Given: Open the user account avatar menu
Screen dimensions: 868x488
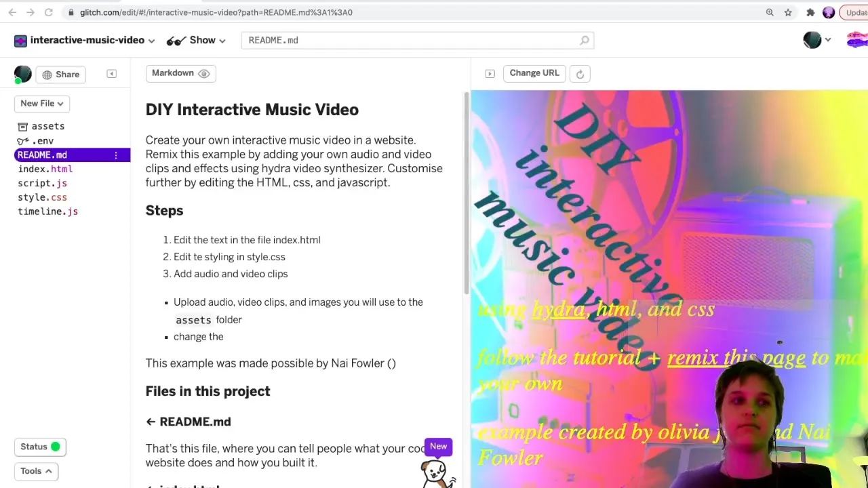Looking at the screenshot, I should pos(816,40).
